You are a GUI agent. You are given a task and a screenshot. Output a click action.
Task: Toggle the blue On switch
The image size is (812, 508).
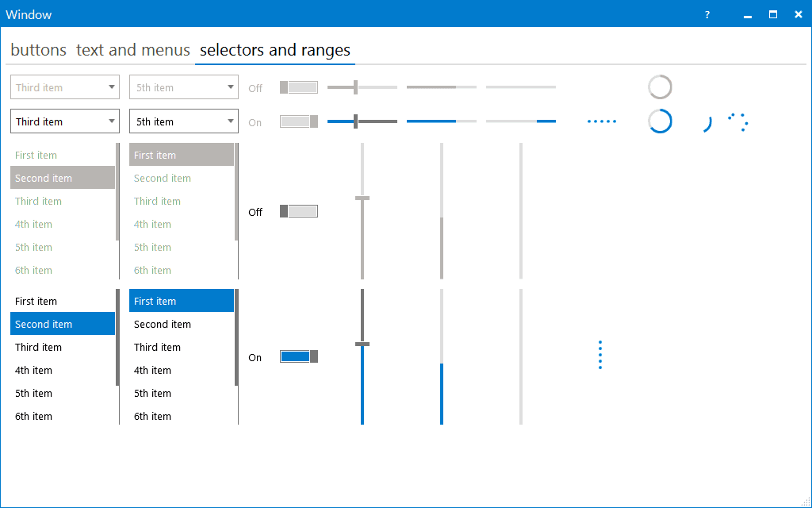coord(299,357)
